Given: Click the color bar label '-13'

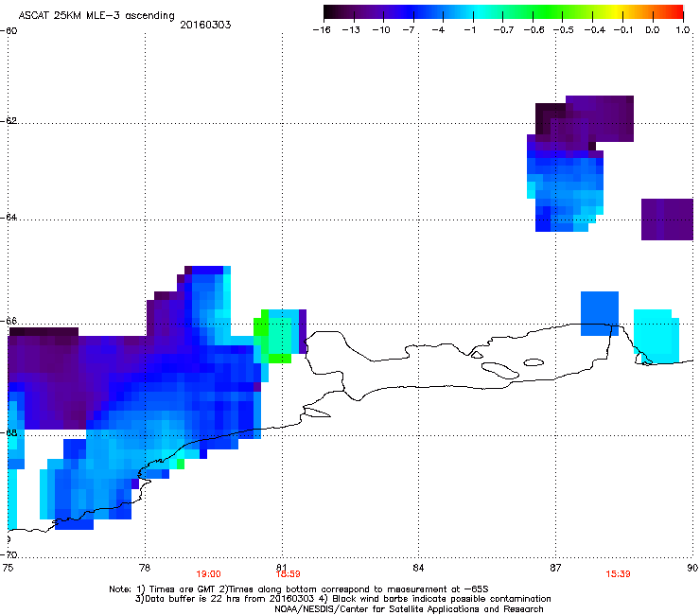Looking at the screenshot, I should click(x=351, y=30).
